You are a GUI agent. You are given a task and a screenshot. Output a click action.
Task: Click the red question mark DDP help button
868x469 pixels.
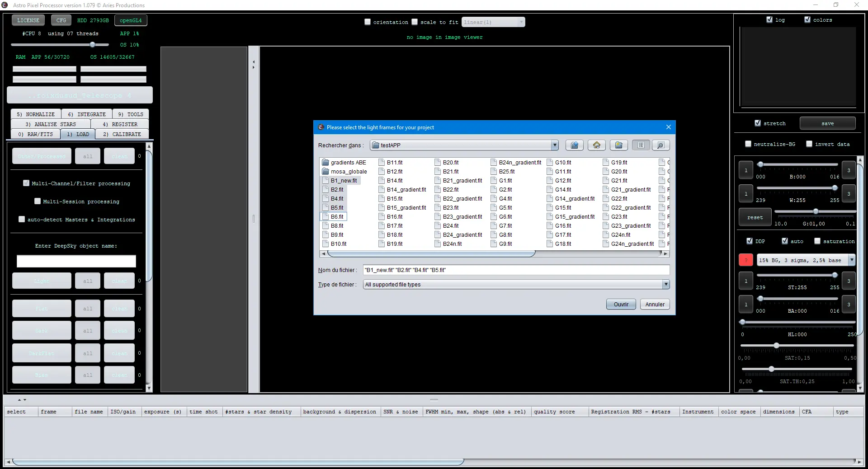746,260
